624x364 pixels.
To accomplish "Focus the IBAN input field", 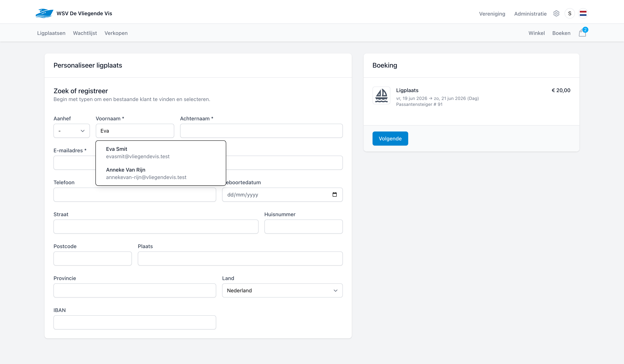I will [x=135, y=322].
